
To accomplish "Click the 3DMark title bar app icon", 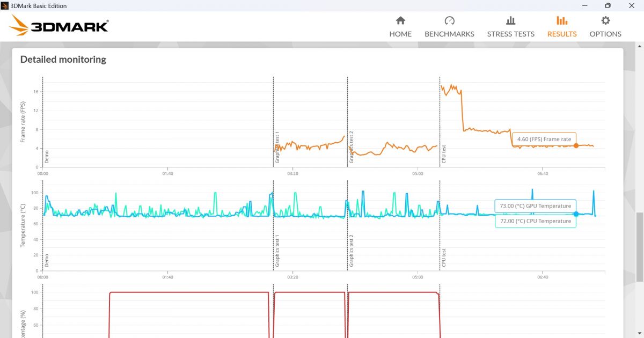I will tap(5, 5).
